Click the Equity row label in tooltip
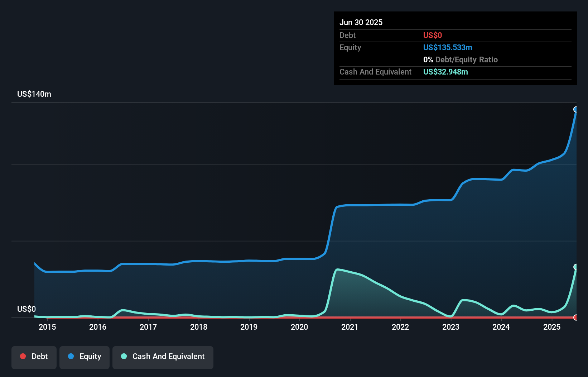Image resolution: width=588 pixels, height=377 pixels. point(350,47)
